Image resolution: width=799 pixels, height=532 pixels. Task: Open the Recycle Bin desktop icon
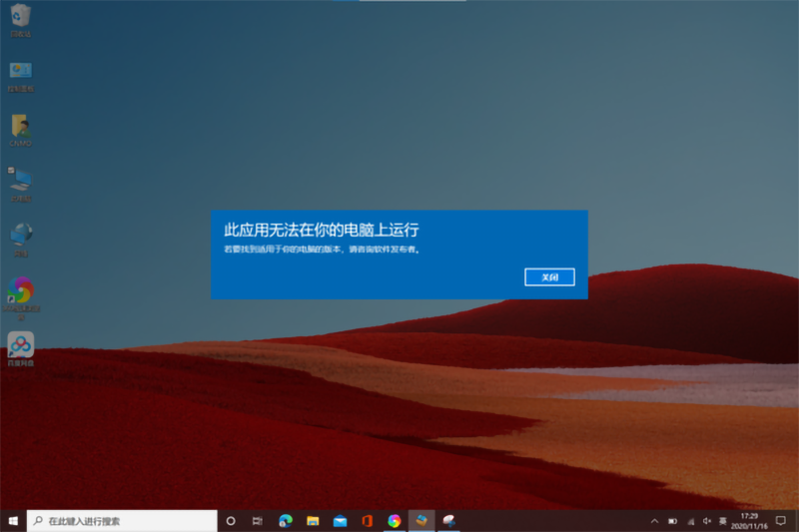(20, 20)
